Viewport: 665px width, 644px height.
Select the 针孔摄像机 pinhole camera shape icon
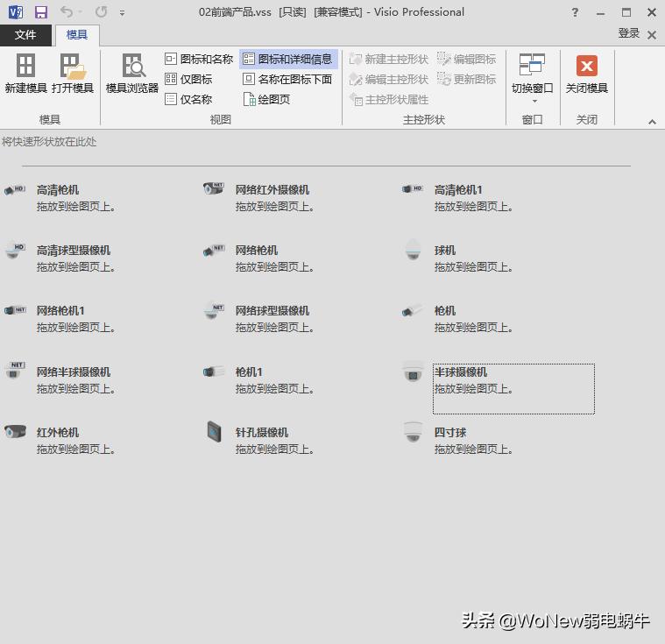pos(214,431)
